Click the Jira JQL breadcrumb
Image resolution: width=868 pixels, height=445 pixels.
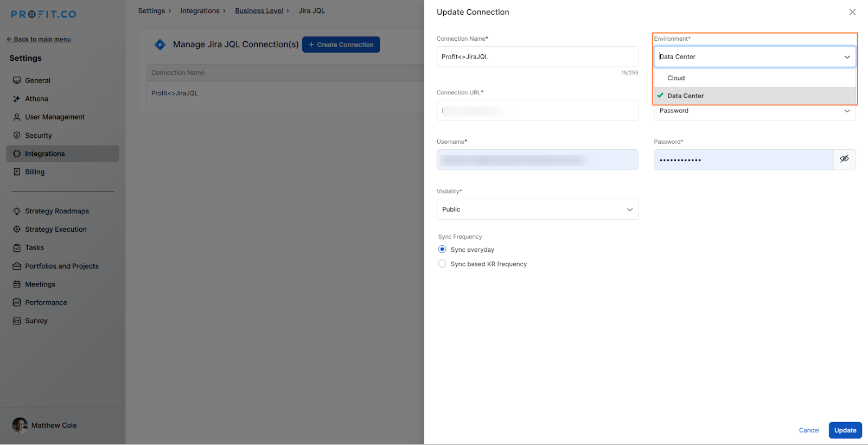(311, 11)
